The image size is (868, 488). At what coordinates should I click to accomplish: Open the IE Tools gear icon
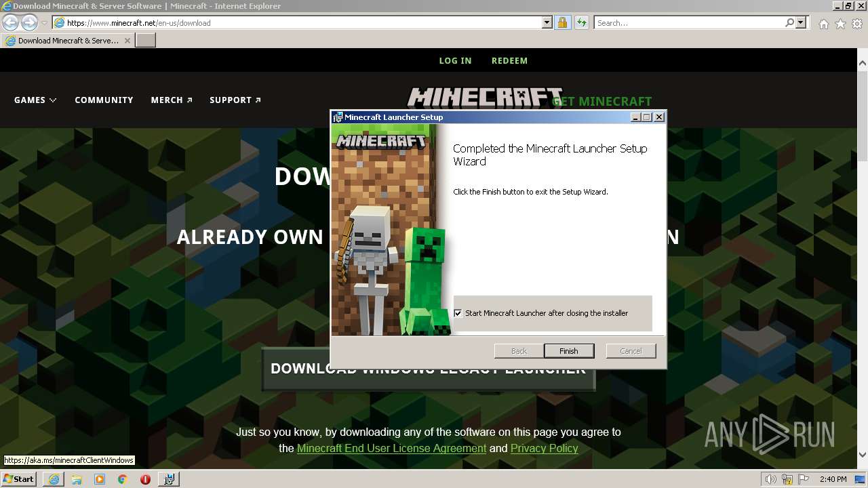(857, 24)
